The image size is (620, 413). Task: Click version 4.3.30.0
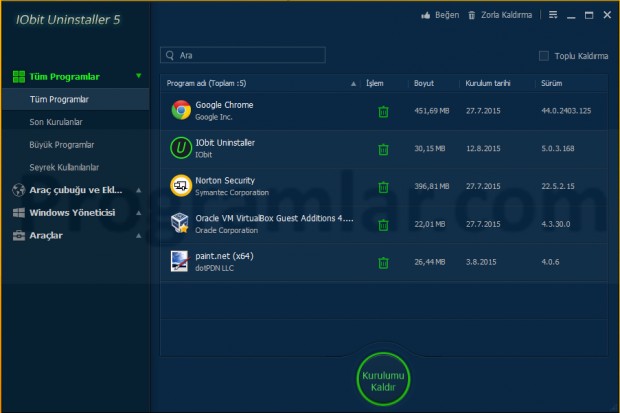pyautogui.click(x=556, y=224)
